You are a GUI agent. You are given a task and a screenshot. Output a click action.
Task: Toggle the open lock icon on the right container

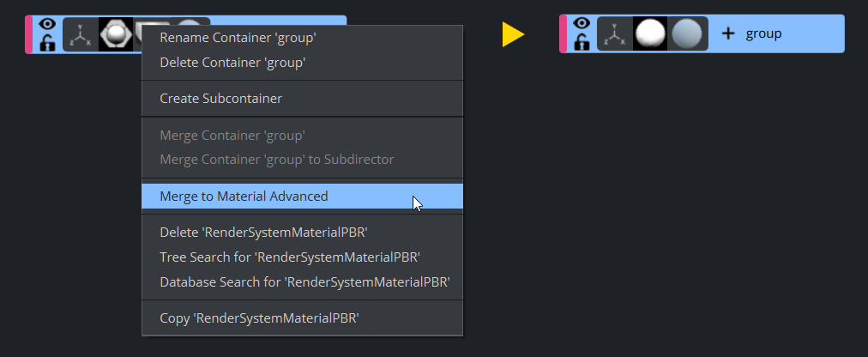click(582, 43)
